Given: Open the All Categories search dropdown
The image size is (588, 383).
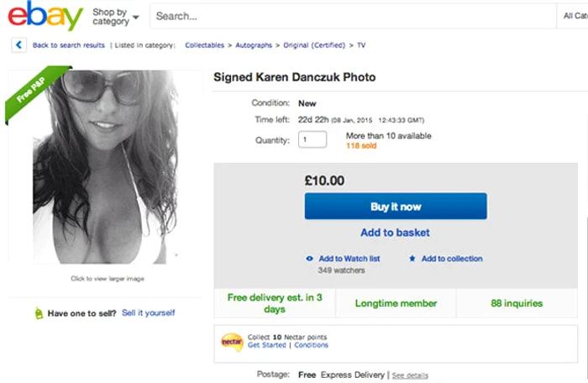Looking at the screenshot, I should pos(573,16).
